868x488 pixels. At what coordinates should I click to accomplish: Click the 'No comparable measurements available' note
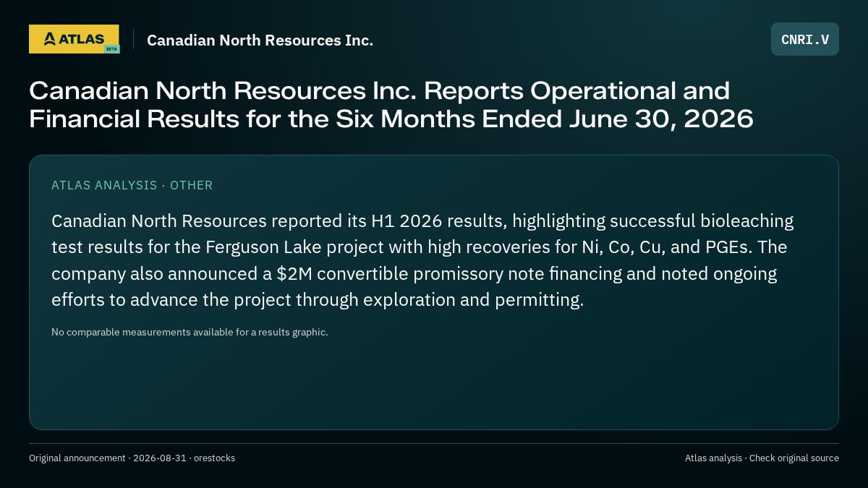click(190, 333)
